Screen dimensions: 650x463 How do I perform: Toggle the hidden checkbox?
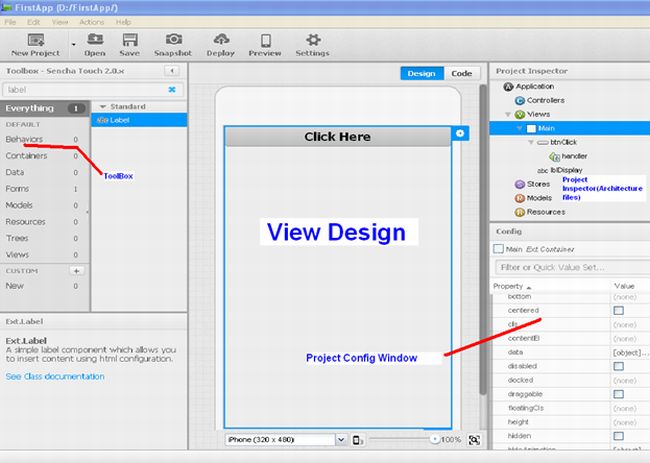(618, 436)
